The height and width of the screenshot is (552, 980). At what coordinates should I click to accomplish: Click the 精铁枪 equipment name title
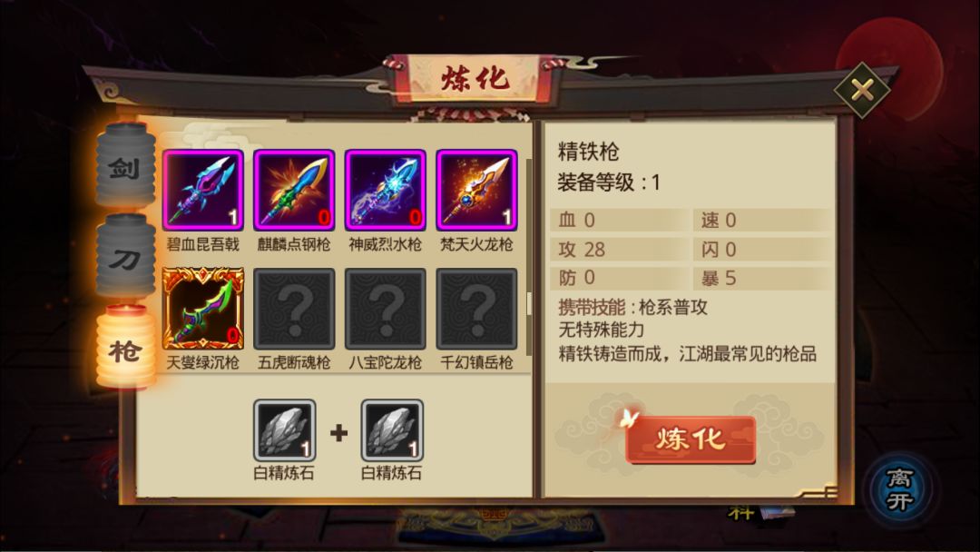click(x=588, y=152)
